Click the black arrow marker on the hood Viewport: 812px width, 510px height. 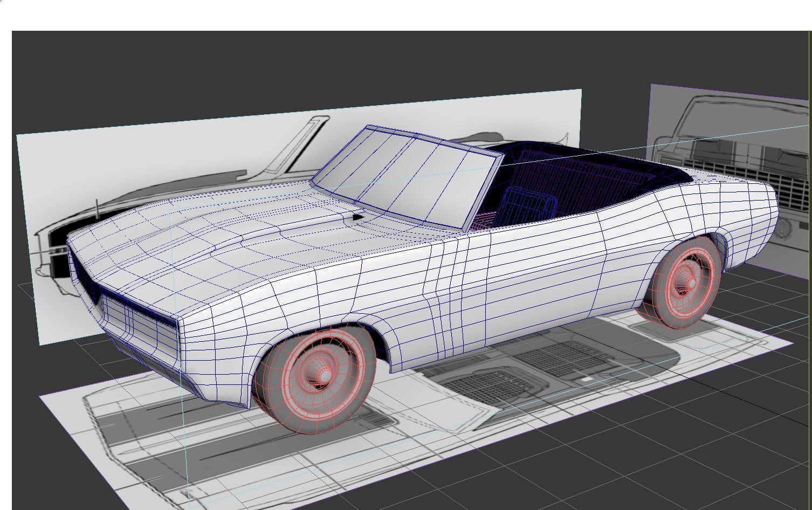357,217
